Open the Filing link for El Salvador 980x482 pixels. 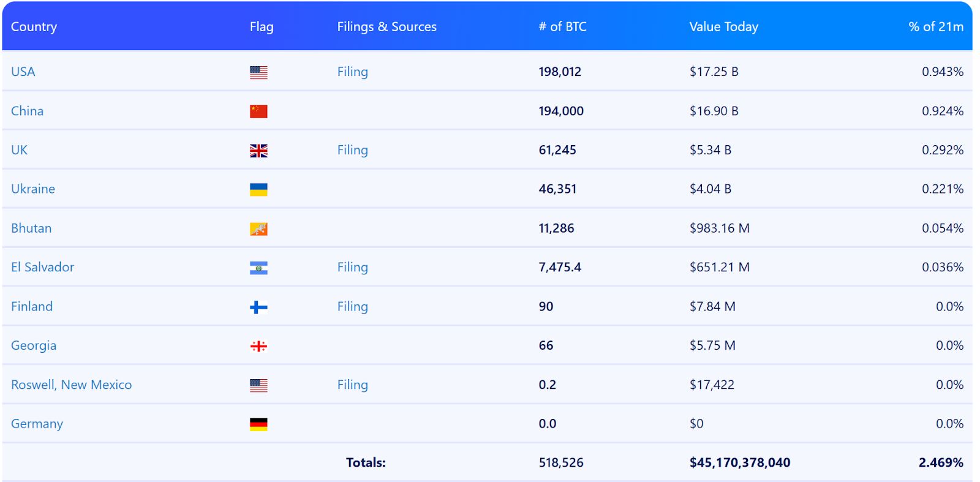[352, 267]
